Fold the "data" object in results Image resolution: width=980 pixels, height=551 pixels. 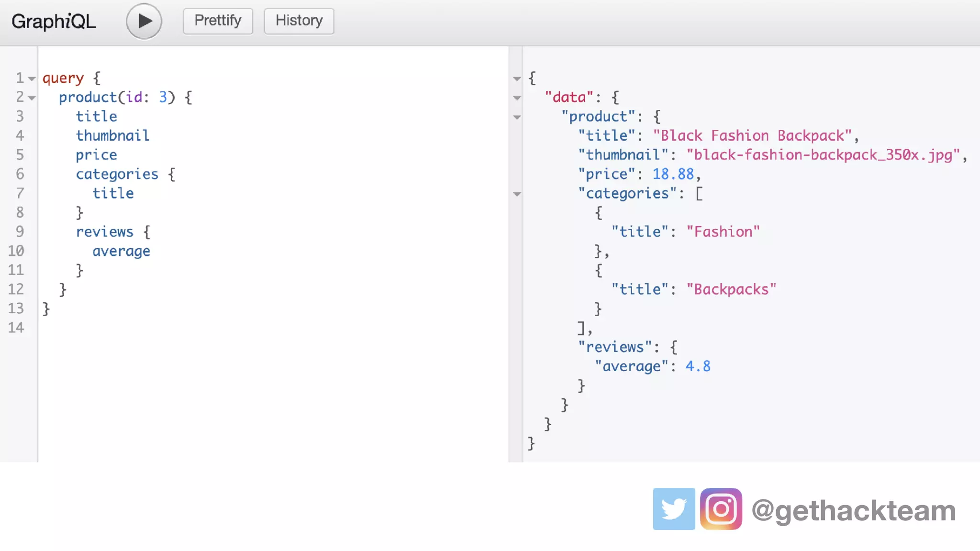point(517,98)
